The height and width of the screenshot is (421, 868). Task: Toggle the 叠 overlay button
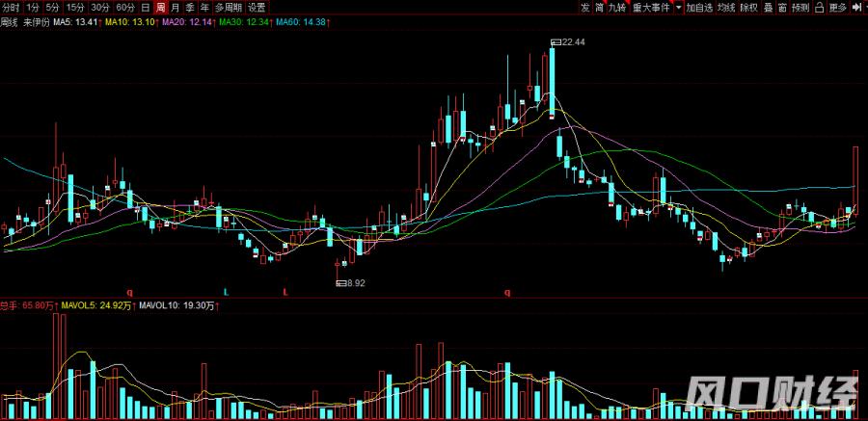pyautogui.click(x=769, y=8)
